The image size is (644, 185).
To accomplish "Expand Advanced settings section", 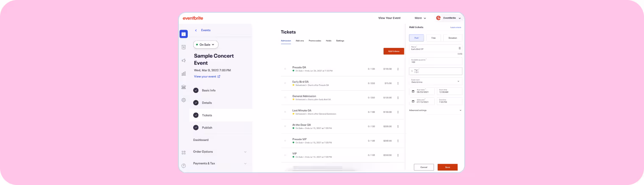I will coord(436,110).
